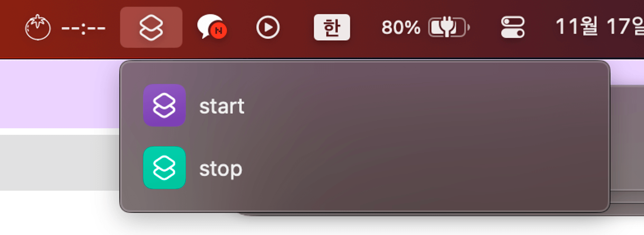
Task: Click the gray bar left of popup
Action: pyautogui.click(x=60, y=163)
